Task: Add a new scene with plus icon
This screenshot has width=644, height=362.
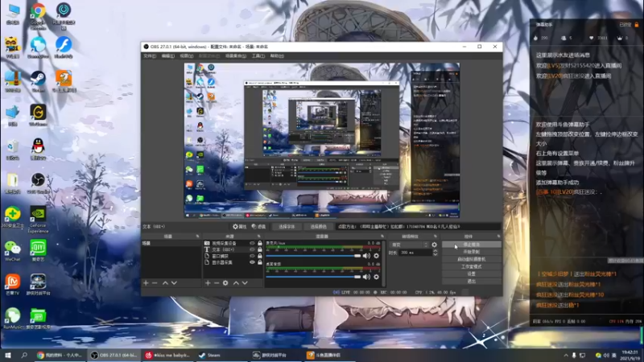Action: pos(146,283)
